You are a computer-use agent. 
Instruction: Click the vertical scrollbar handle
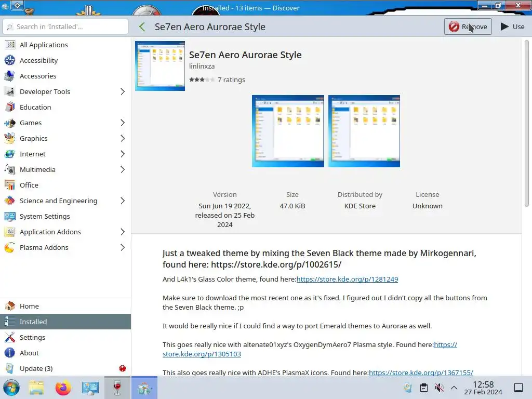(527, 123)
